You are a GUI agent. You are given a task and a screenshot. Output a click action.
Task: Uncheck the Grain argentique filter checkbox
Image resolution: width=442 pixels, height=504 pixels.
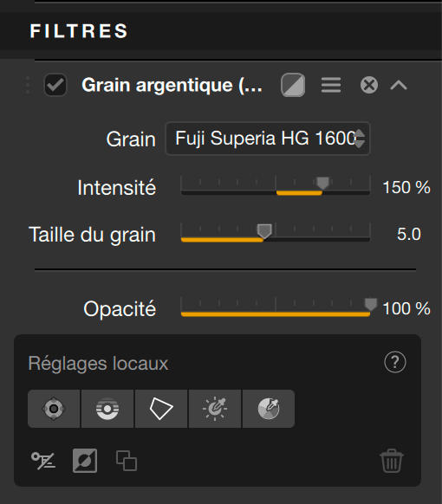(x=55, y=85)
